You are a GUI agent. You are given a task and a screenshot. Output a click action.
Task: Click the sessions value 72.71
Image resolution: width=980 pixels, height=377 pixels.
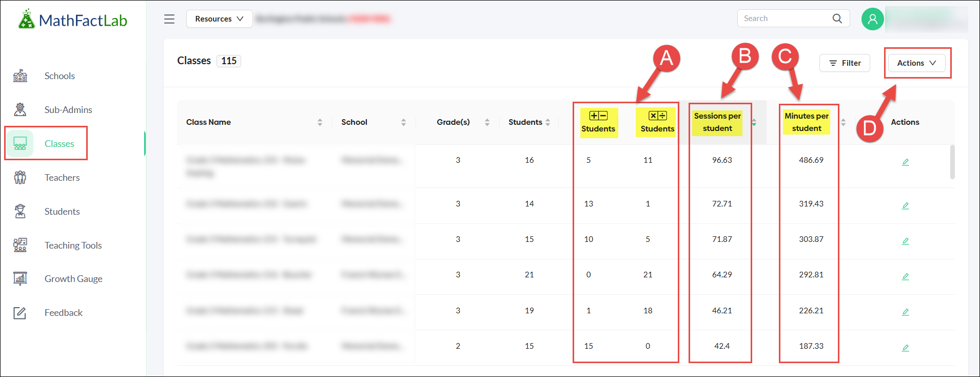point(722,204)
